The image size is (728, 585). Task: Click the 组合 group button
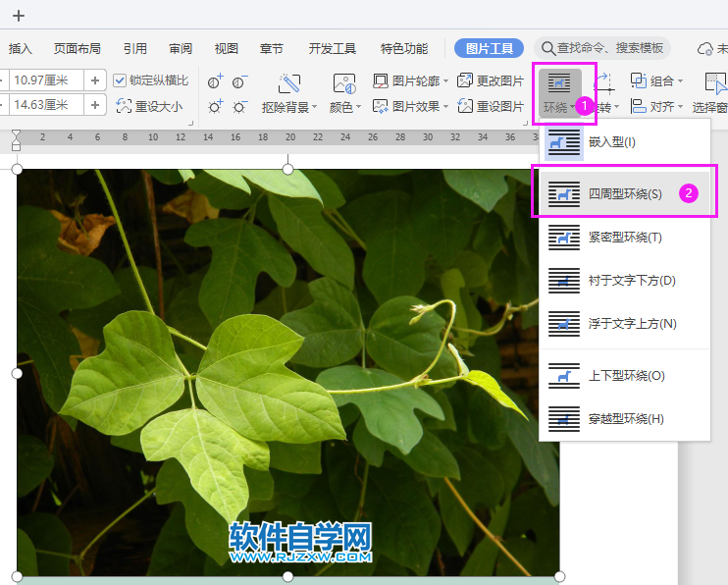pos(652,80)
